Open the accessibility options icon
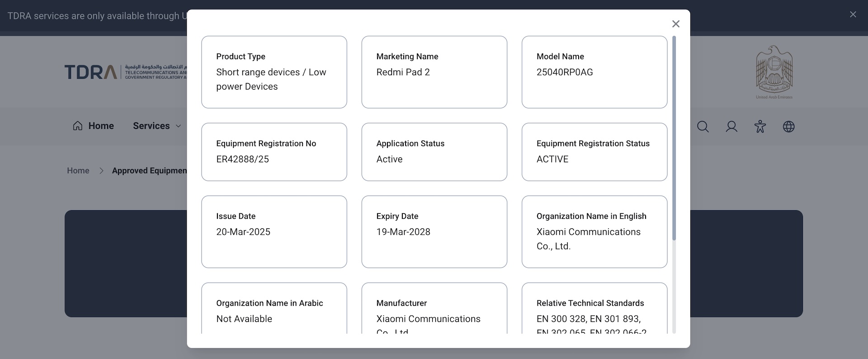This screenshot has width=868, height=359. pyautogui.click(x=760, y=127)
